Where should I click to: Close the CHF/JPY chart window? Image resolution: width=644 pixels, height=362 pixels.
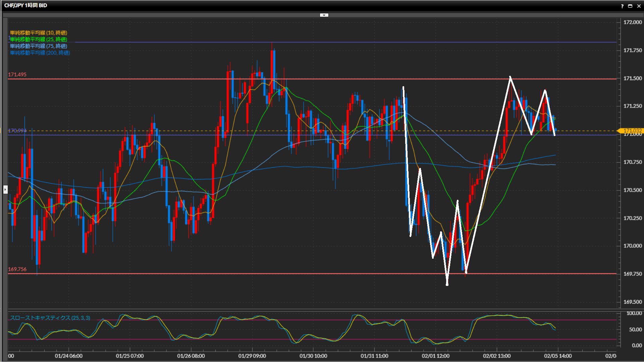pyautogui.click(x=639, y=6)
